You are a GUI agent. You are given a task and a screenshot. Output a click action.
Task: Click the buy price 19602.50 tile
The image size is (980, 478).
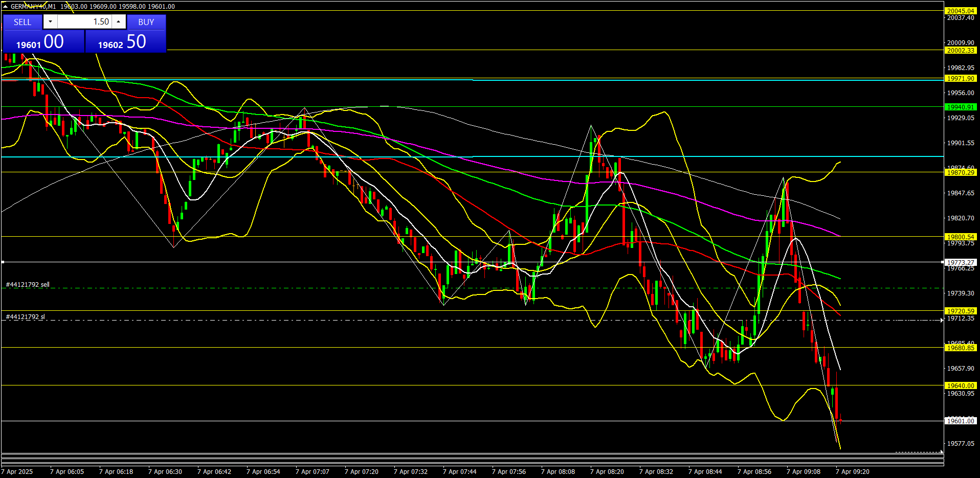point(125,42)
